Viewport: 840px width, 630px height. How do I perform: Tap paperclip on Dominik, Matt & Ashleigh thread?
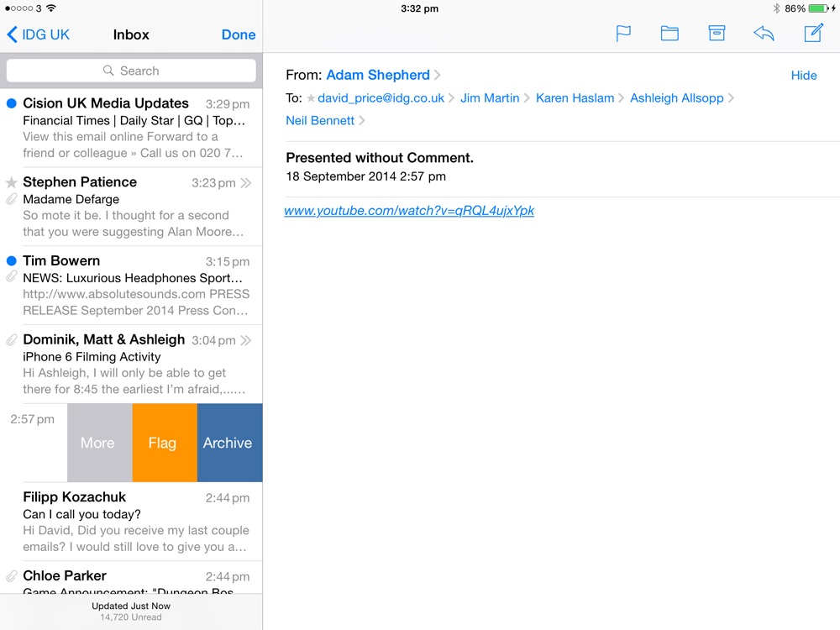11,339
